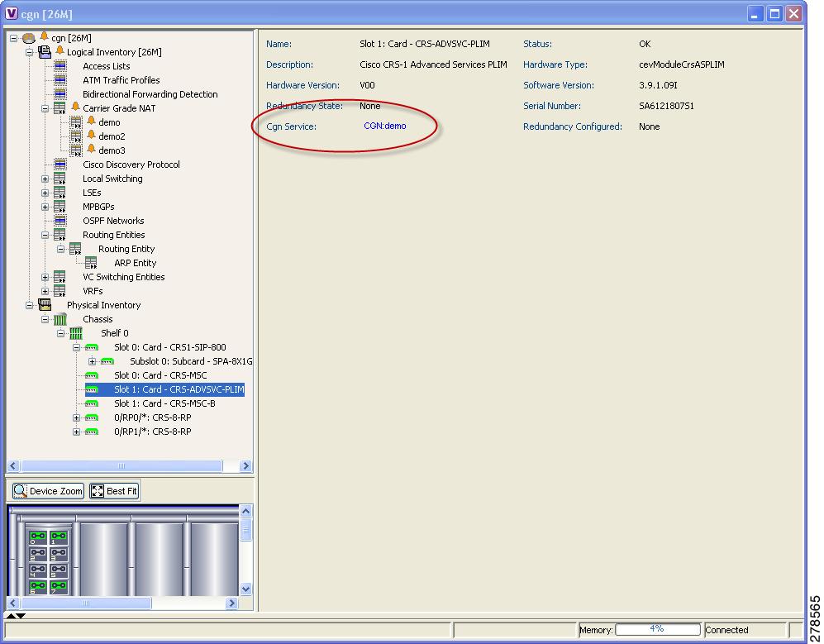Click the device view horizontal scrollbar thumb
This screenshot has width=824, height=644.
point(86,603)
